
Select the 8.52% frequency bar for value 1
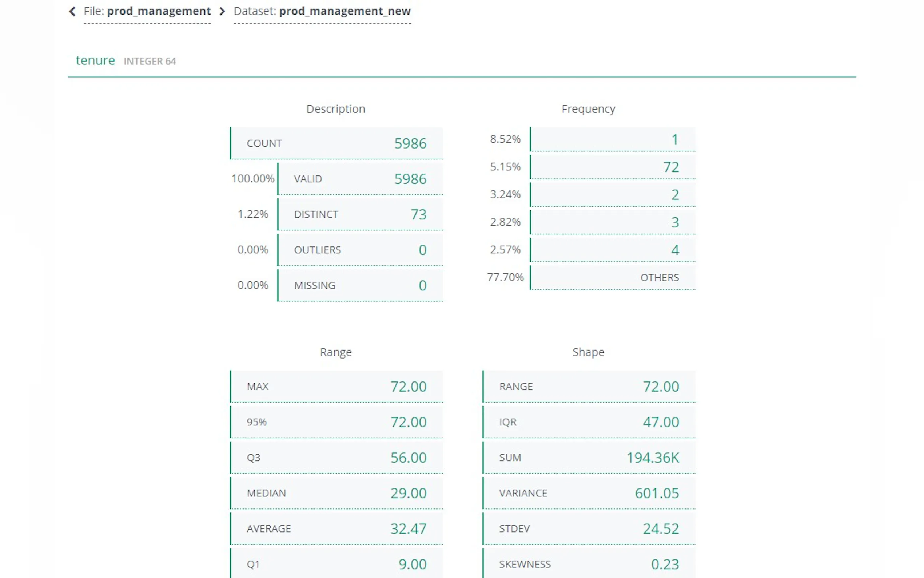[x=612, y=139]
